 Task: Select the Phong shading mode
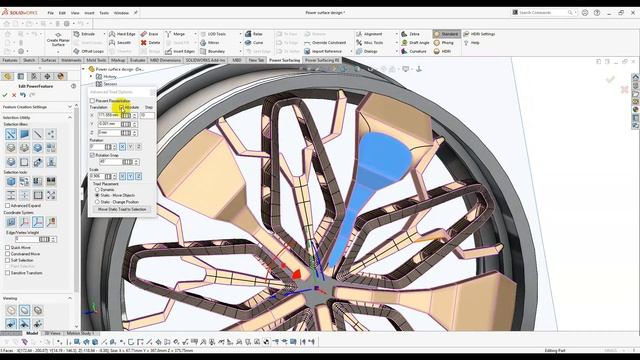click(x=444, y=42)
